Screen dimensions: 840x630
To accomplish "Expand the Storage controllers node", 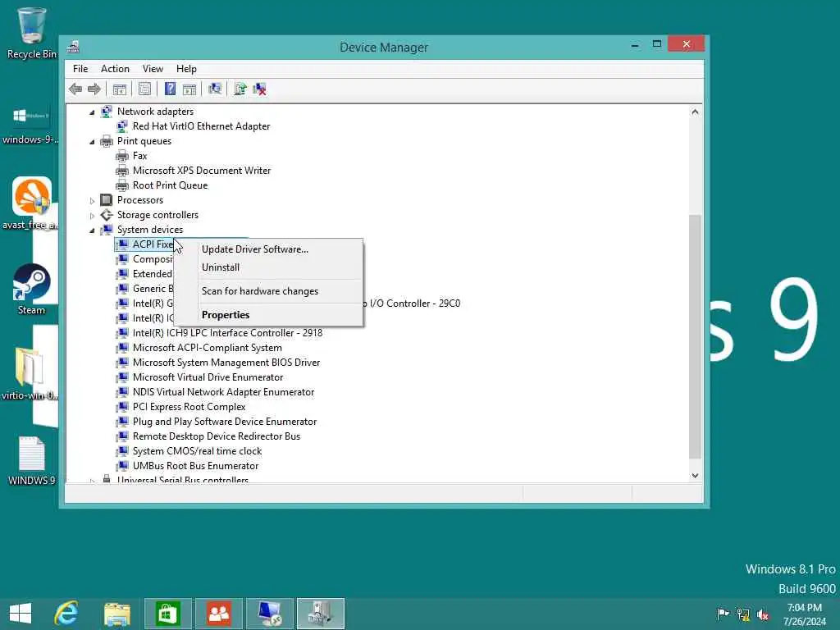I will click(92, 216).
